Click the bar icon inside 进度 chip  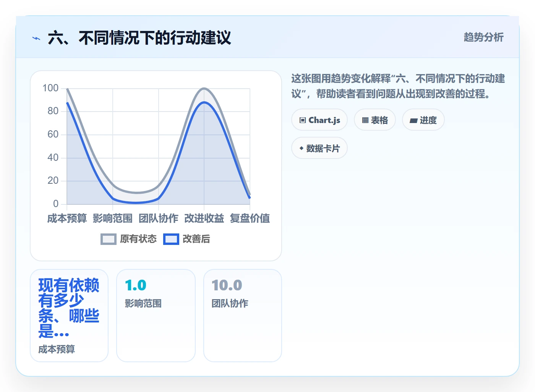tap(413, 120)
